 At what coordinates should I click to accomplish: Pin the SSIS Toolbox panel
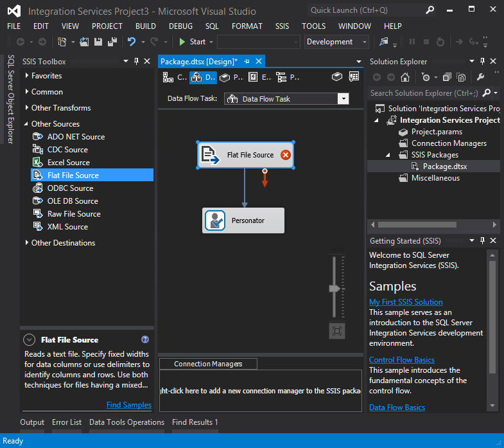[136, 62]
